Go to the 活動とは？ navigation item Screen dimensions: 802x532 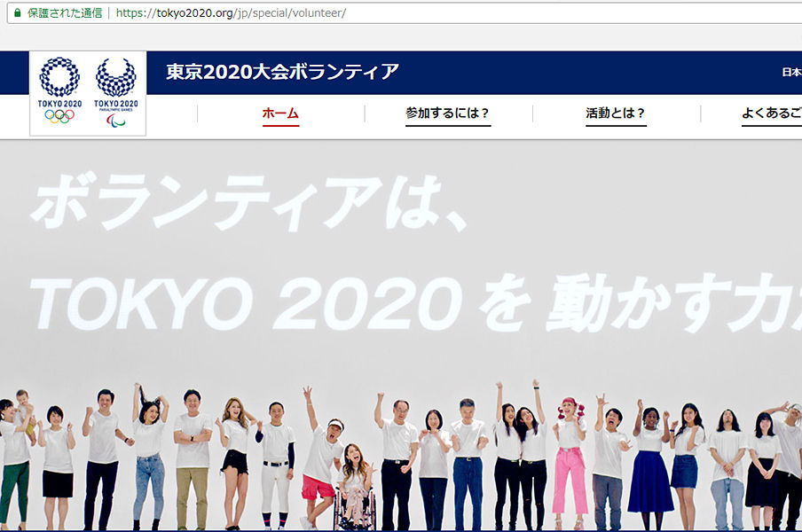pos(616,113)
